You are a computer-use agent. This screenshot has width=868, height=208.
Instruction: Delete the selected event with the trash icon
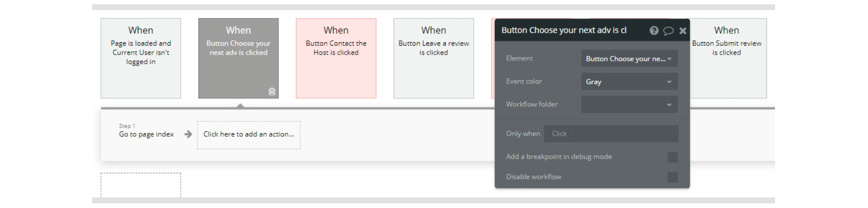(272, 92)
